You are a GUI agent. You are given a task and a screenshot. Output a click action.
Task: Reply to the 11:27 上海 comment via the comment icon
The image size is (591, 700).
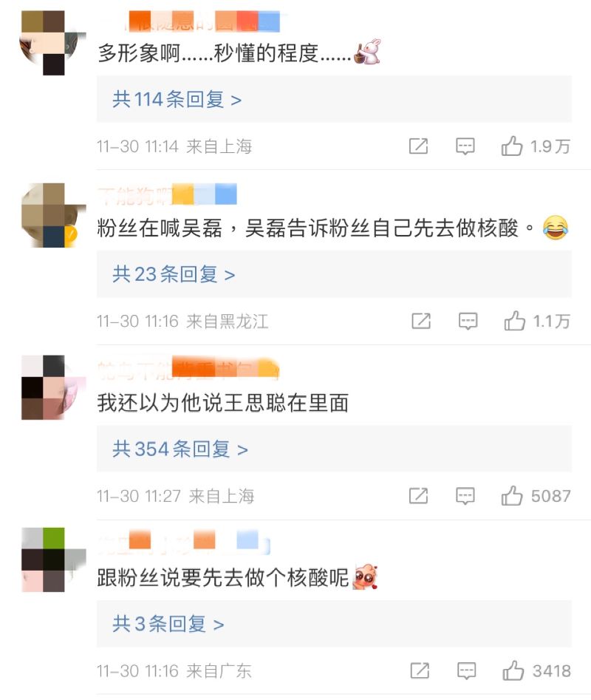[465, 496]
